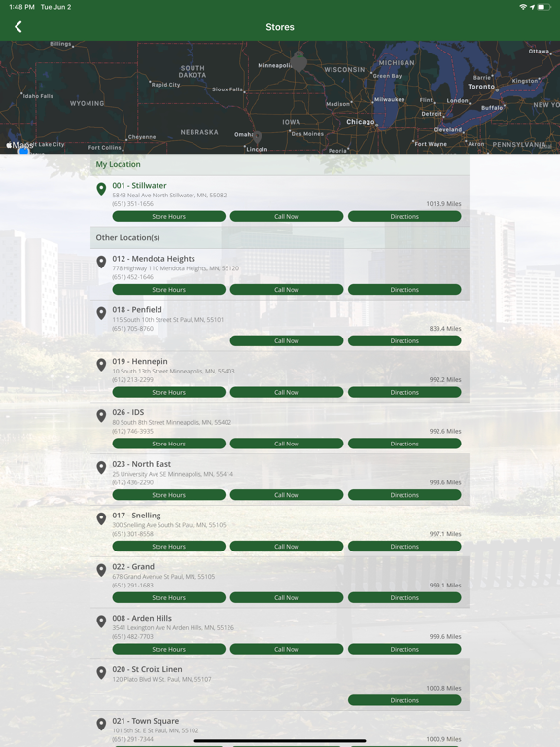Screen dimensions: 560x747
Task: Select the 017 - Snelling store name
Action: click(137, 516)
